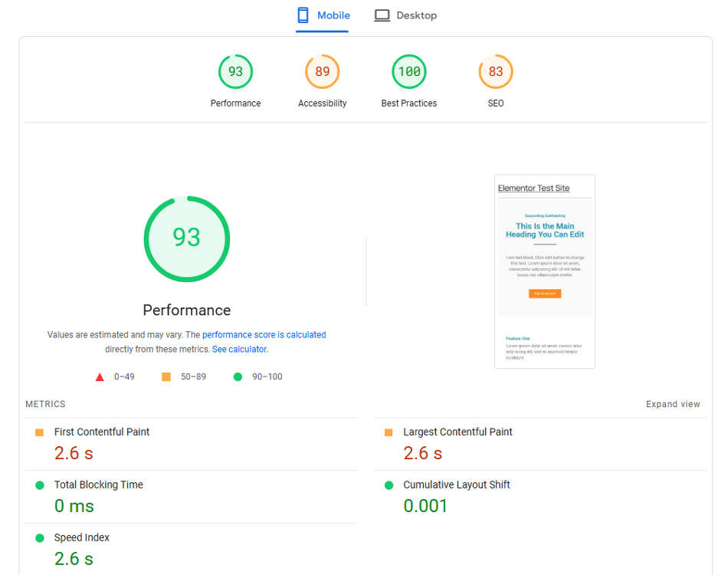Image resolution: width=728 pixels, height=575 pixels.
Task: Click the Elementor Test Site page thumbnail
Action: [545, 271]
